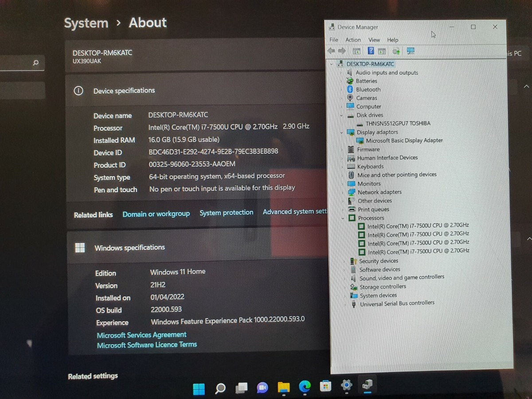Select the System devices category icon

point(354,295)
